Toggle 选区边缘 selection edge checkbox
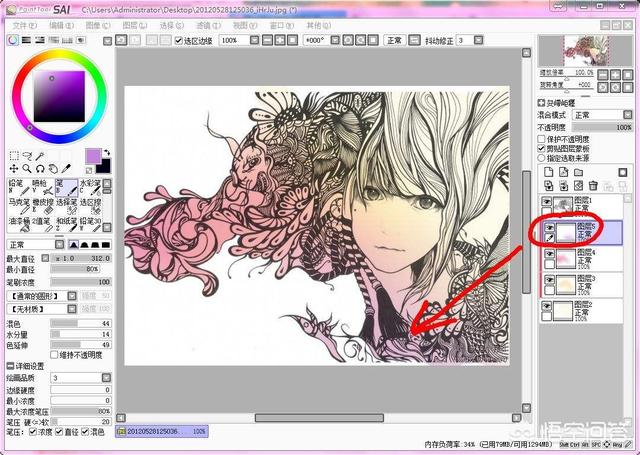The width and height of the screenshot is (640, 455). pyautogui.click(x=178, y=40)
